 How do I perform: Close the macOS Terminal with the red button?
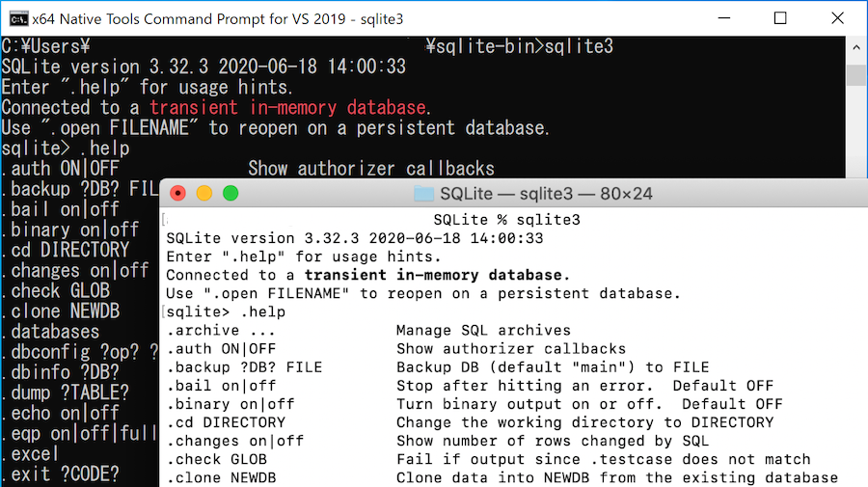pos(177,194)
